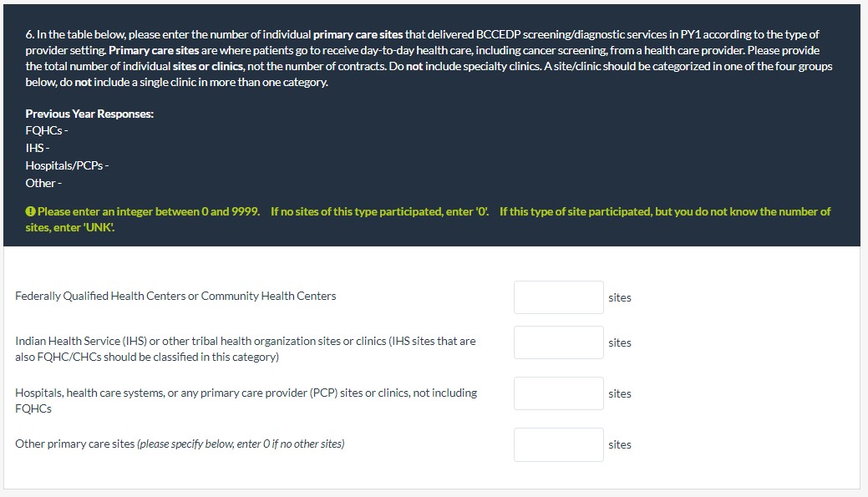Click 'sites' unit beside the Other input
Image resolution: width=868 pixels, height=497 pixels.
620,444
